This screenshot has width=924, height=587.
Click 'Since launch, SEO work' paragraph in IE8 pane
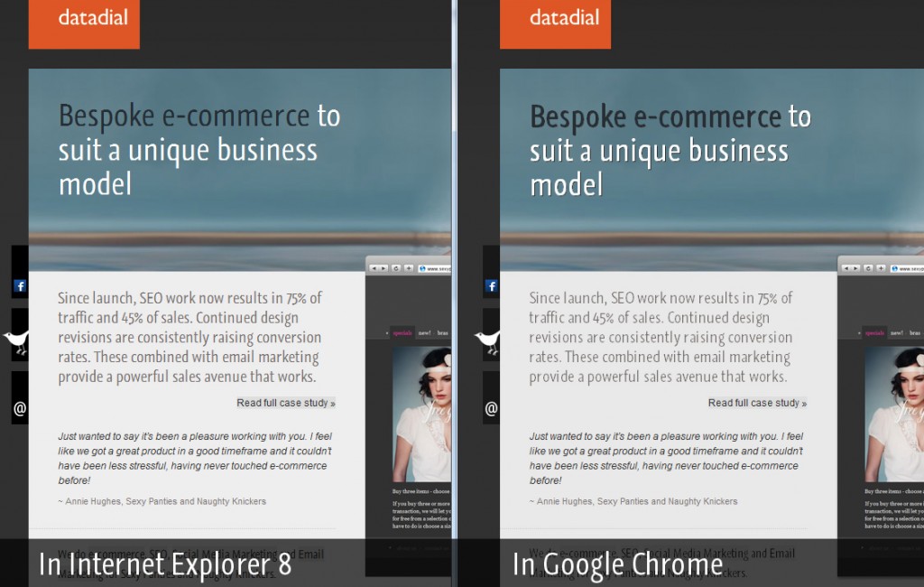pyautogui.click(x=189, y=337)
